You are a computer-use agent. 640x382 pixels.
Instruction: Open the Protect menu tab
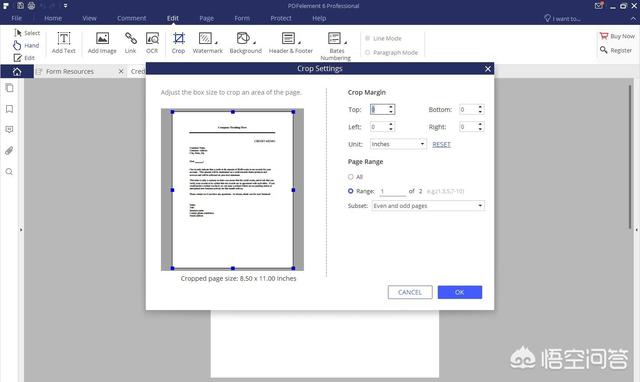(281, 18)
